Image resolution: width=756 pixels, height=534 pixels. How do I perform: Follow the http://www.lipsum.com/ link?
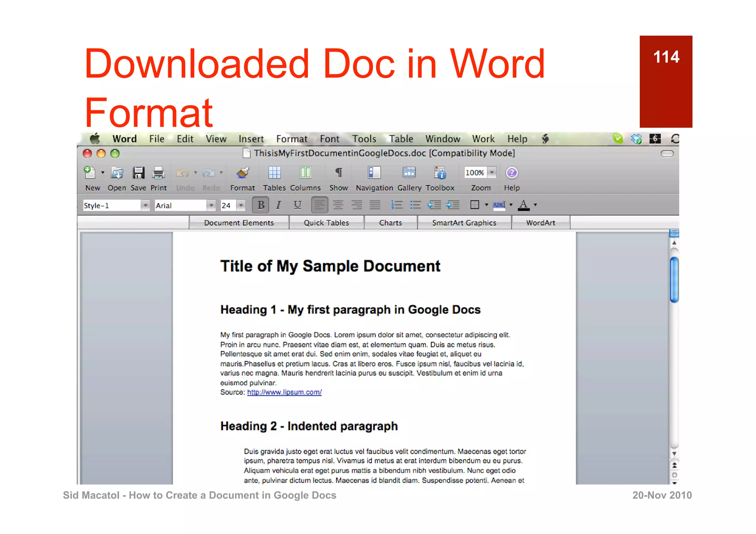click(x=284, y=392)
